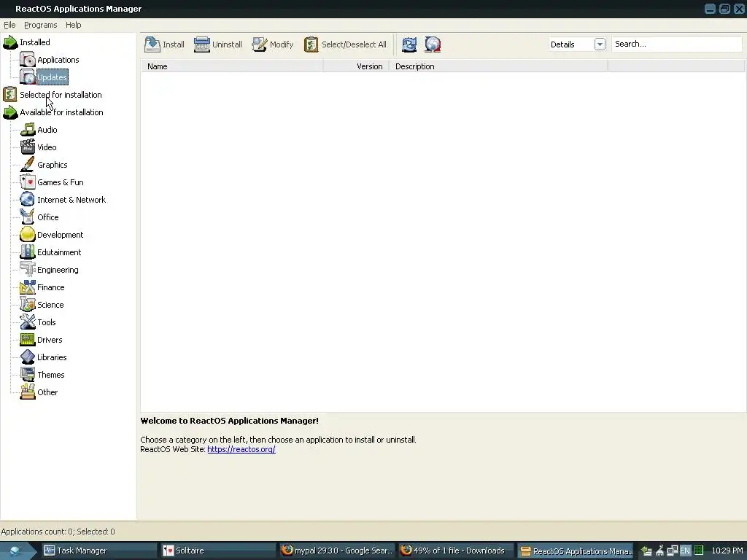This screenshot has width=747, height=560.
Task: Click the Search input field
Action: (x=676, y=44)
